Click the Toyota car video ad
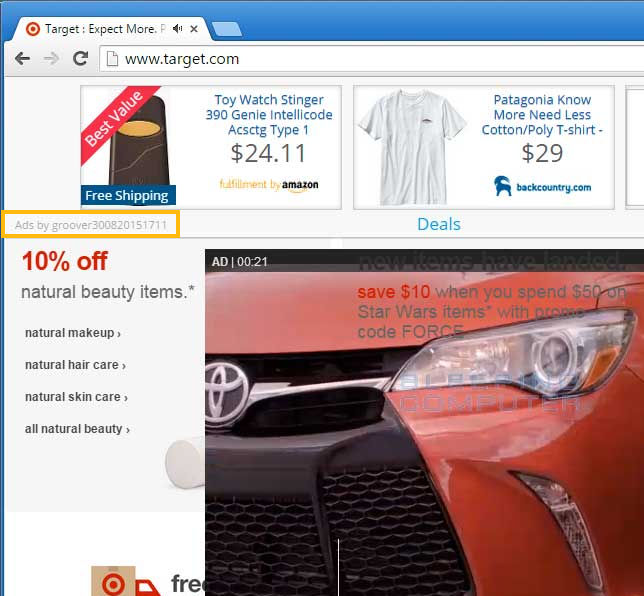 click(424, 423)
